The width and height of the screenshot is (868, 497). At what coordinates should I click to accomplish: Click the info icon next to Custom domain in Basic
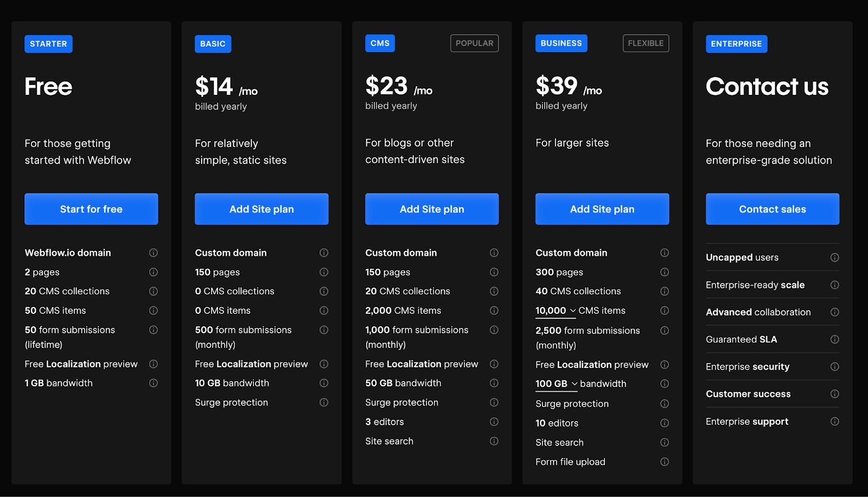pyautogui.click(x=324, y=253)
